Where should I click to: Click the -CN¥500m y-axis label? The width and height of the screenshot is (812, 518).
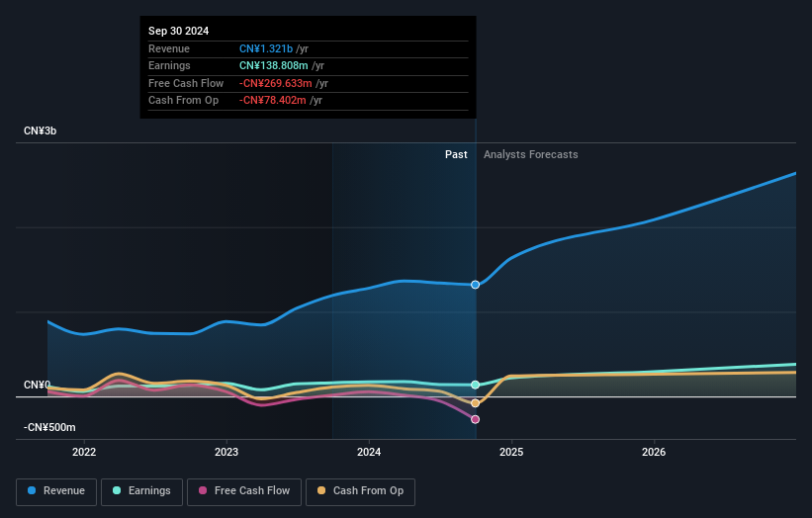(x=49, y=427)
